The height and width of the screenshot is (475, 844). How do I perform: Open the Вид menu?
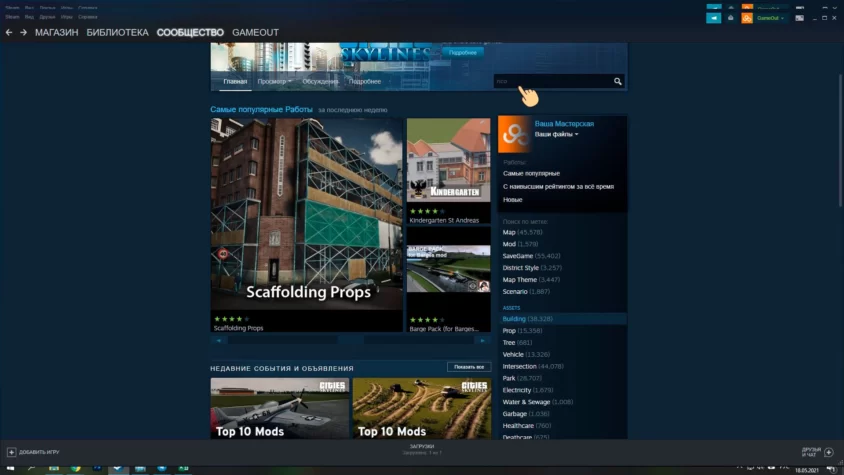point(29,17)
